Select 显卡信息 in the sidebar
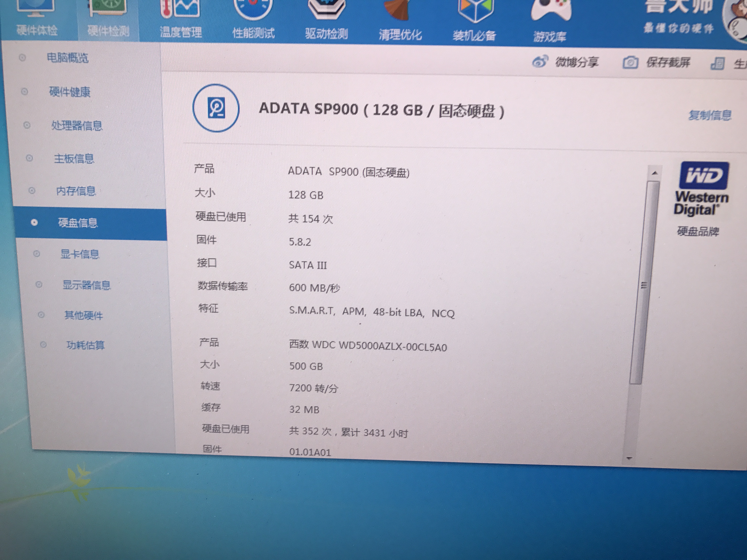 (80, 254)
